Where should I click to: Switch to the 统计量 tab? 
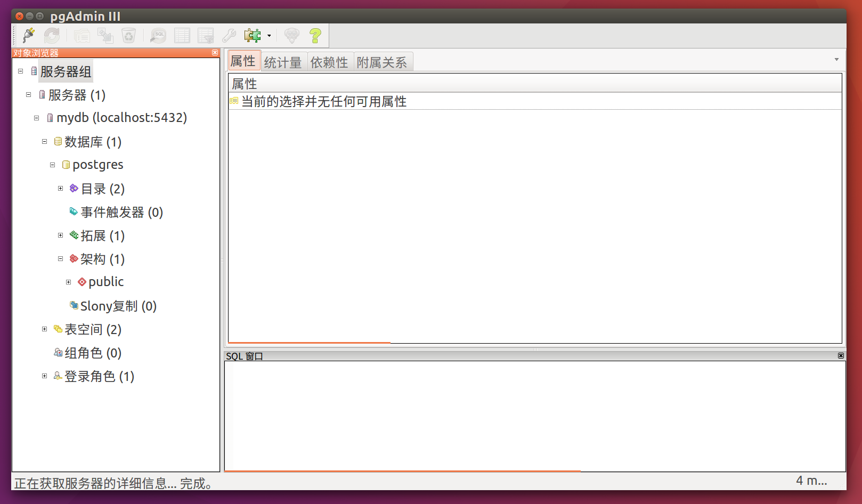pyautogui.click(x=283, y=62)
